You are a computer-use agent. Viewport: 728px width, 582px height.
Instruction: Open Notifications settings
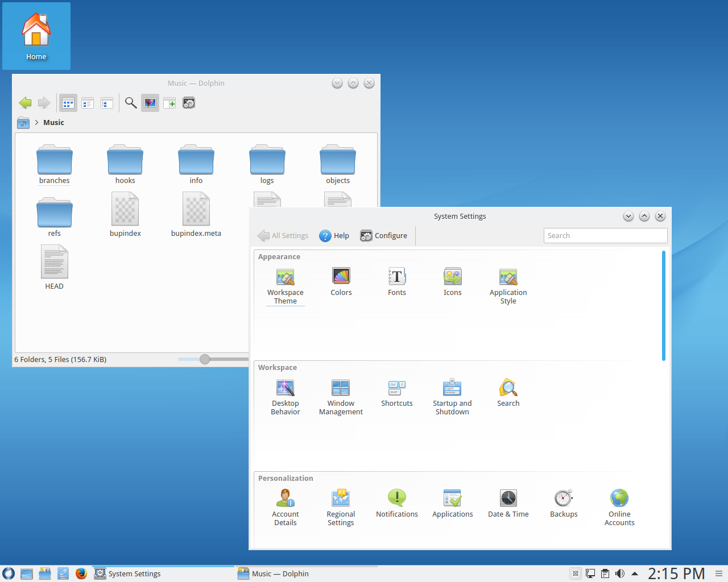[x=397, y=504]
